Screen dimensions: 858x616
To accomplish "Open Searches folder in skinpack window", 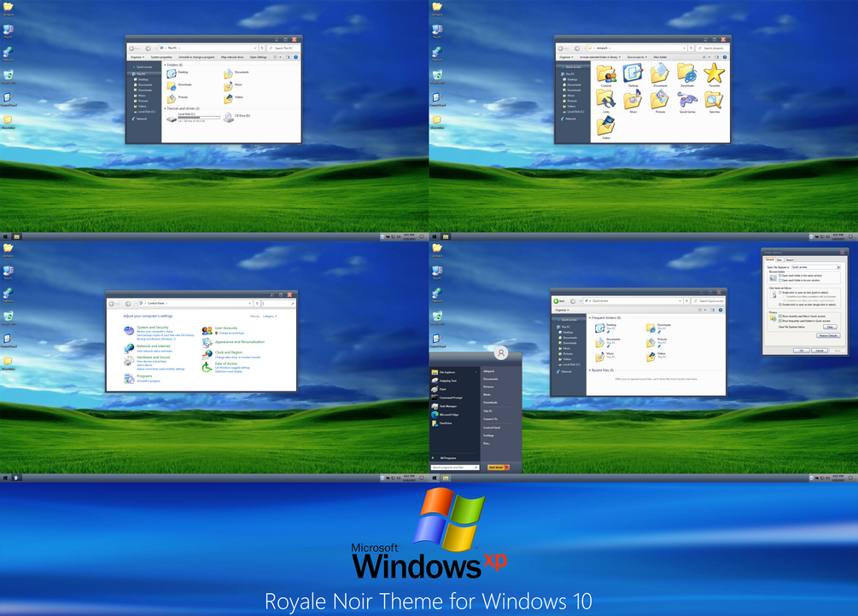I will tap(714, 100).
